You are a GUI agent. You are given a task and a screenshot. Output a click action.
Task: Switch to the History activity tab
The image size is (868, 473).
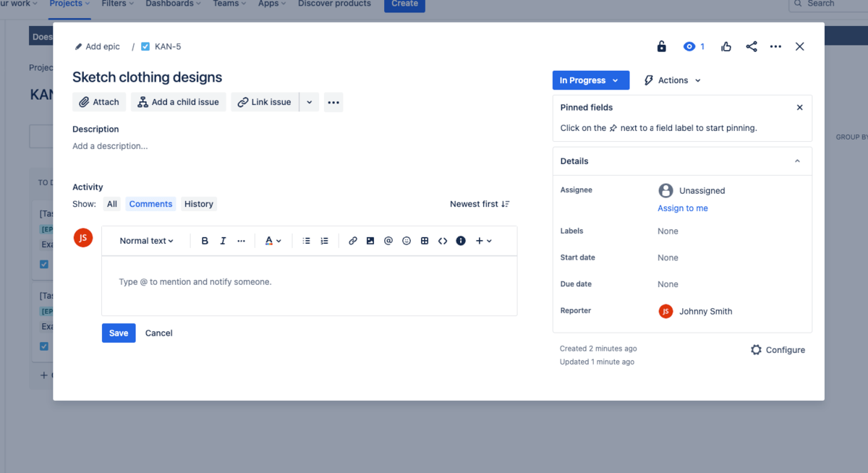click(x=198, y=204)
